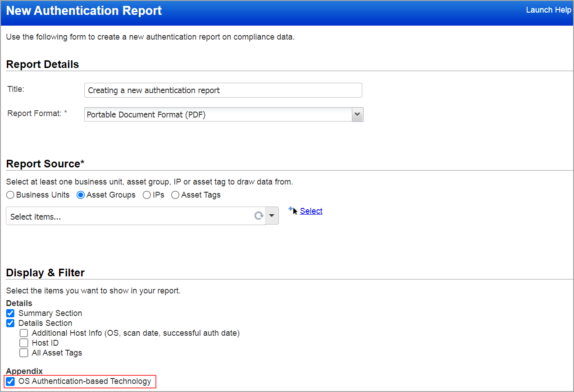Enable the All Asset Tags checkbox

point(24,353)
